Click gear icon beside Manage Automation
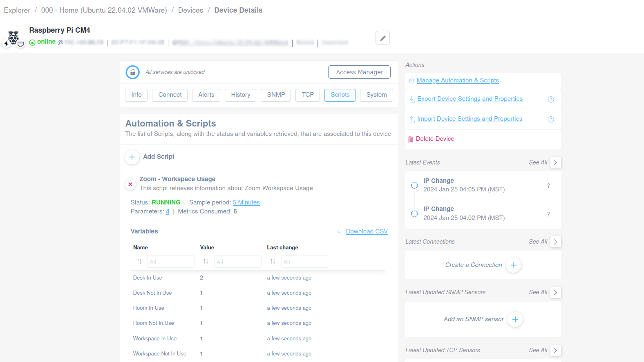Screen dimensions: 644x362 [411, 81]
